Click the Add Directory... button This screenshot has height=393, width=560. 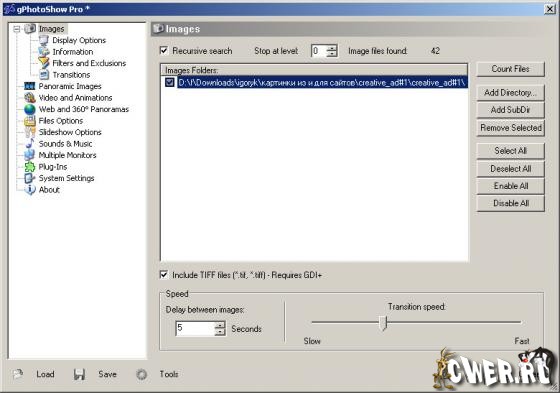tap(510, 93)
